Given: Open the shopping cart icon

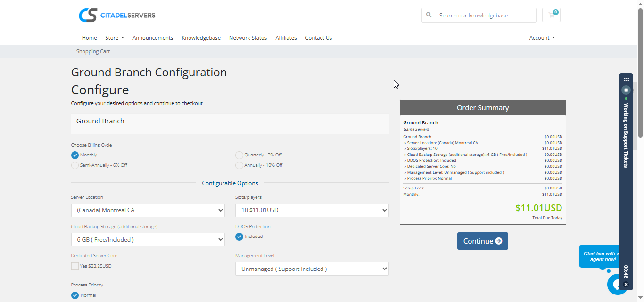Looking at the screenshot, I should click(551, 15).
